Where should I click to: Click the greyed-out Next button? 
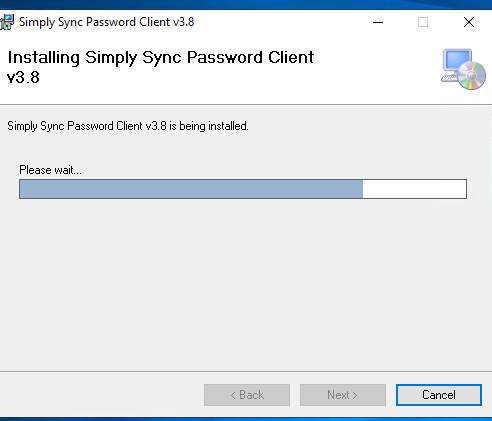point(343,395)
